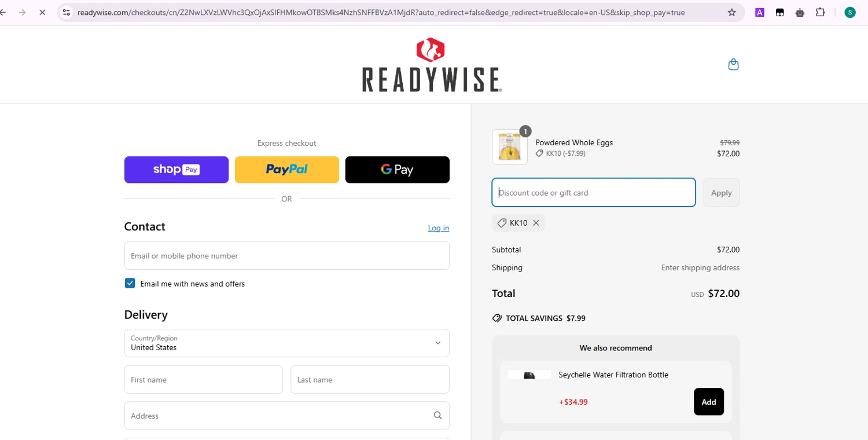868x440 pixels.
Task: Remove the KK10 discount code
Action: (536, 223)
